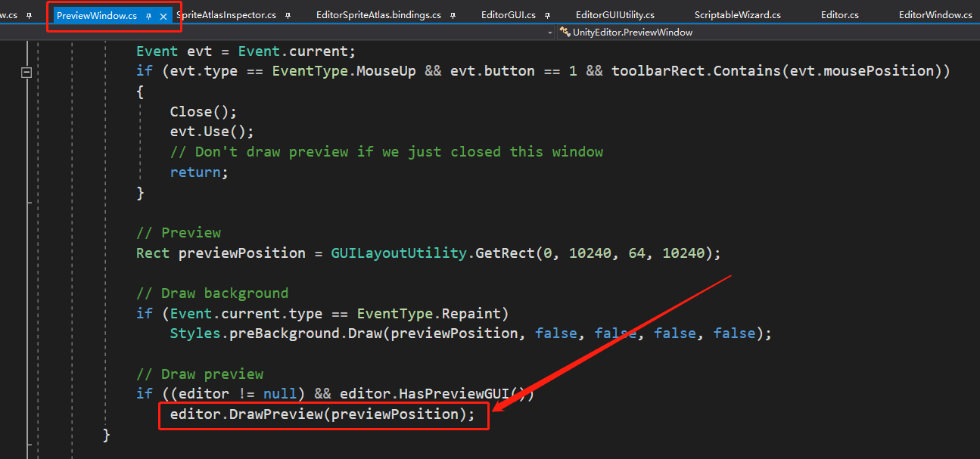Click pin icon on EditorGUI.cs tab

(547, 15)
